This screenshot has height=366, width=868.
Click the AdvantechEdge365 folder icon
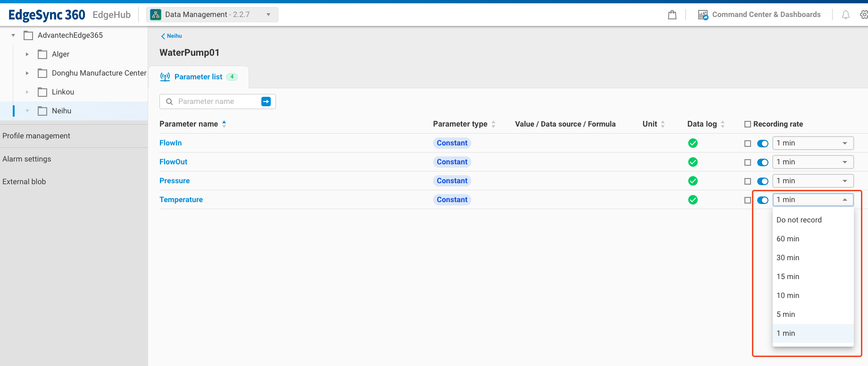[28, 35]
